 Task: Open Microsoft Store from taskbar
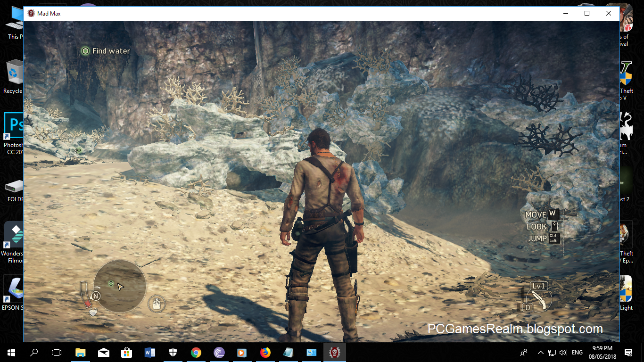click(127, 352)
